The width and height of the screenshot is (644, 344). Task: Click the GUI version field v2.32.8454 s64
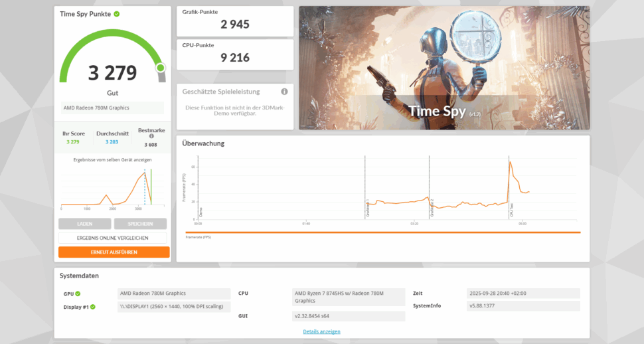[x=349, y=316]
